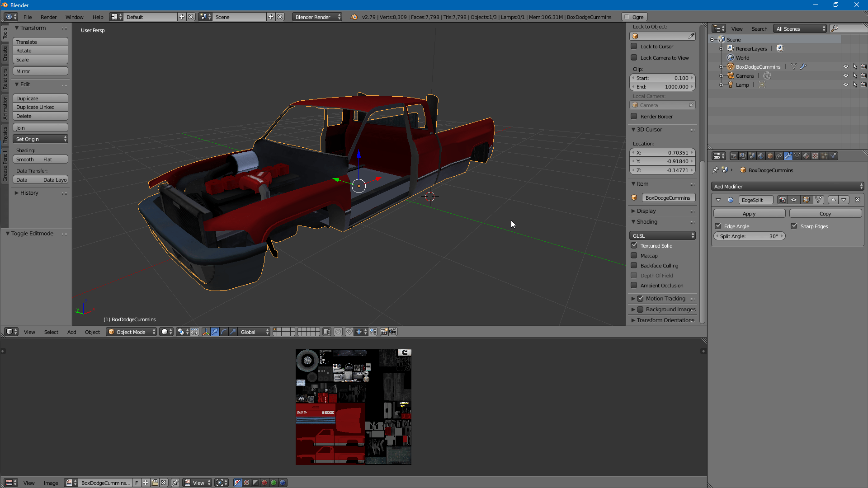
Task: Move EdgeSplit modifier down in stack
Action: (844, 200)
